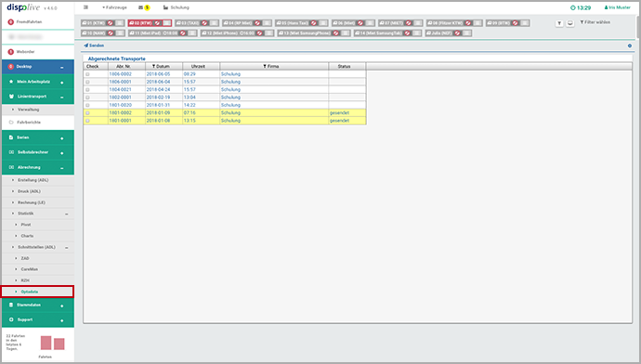Image resolution: width=641 pixels, height=364 pixels.
Task: Expand the Stammdaten sidebar section
Action: [x=37, y=305]
